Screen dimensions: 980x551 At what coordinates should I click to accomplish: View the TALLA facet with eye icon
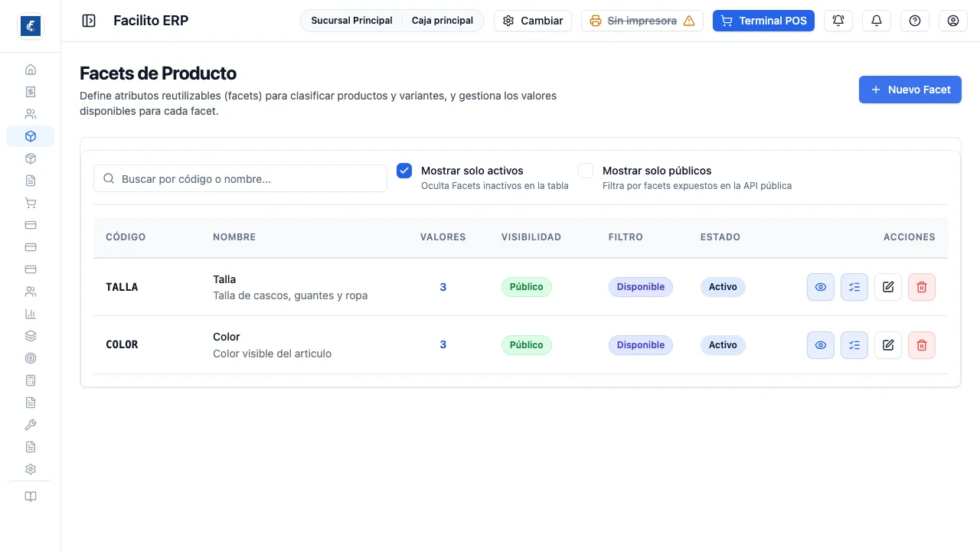point(821,287)
